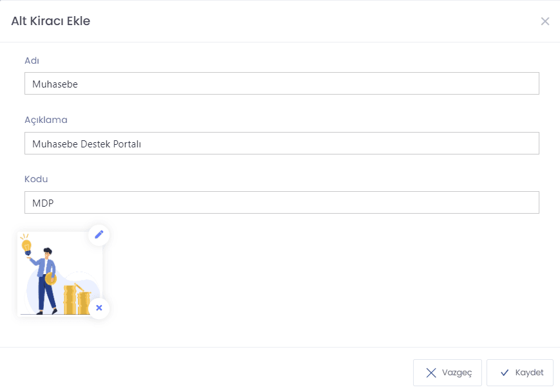This screenshot has height=392, width=560.
Task: Click the pencil edit icon on the image
Action: point(99,235)
